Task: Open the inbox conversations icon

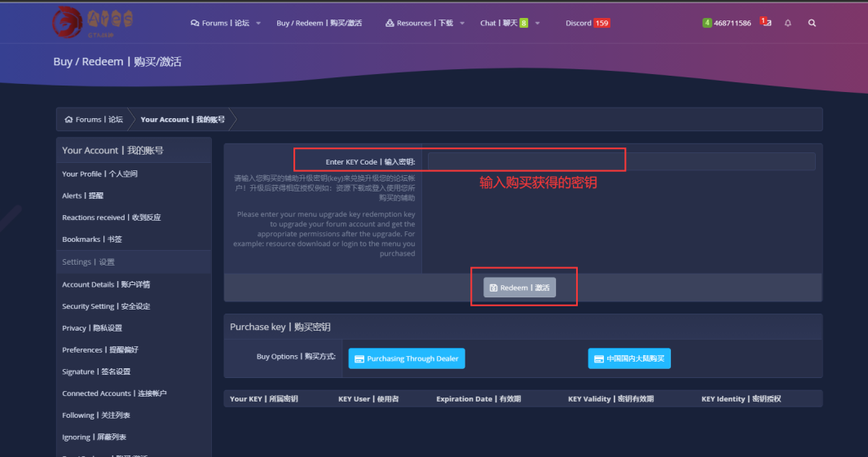Action: pyautogui.click(x=767, y=23)
